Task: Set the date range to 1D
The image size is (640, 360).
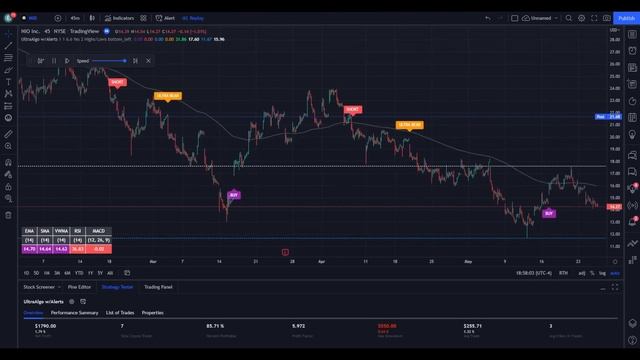Action: pyautogui.click(x=27, y=273)
